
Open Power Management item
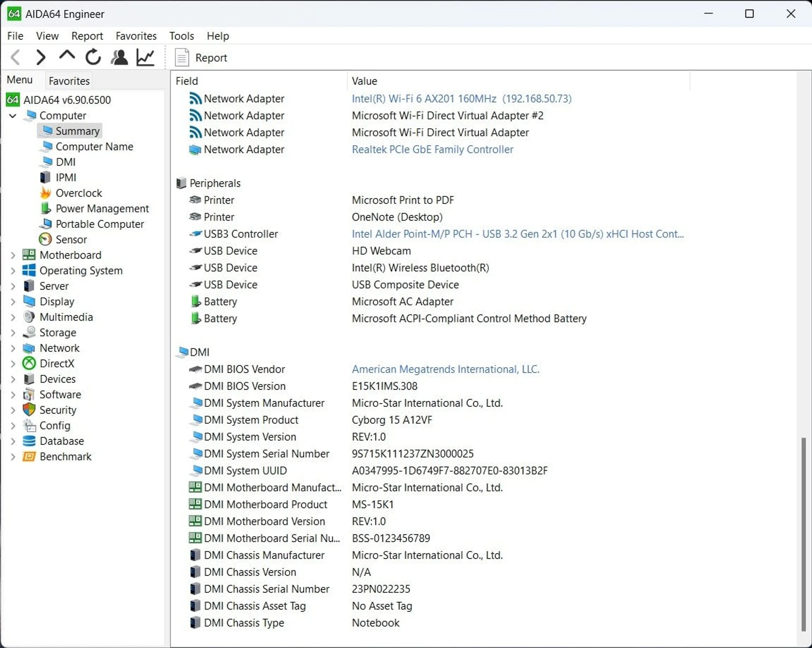coord(102,208)
